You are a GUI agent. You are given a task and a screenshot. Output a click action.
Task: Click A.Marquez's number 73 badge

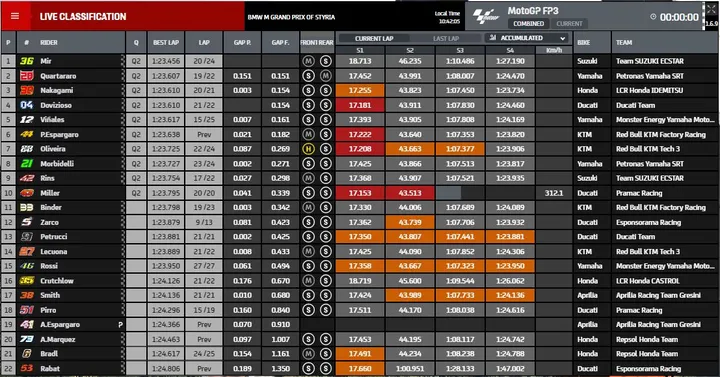click(27, 339)
